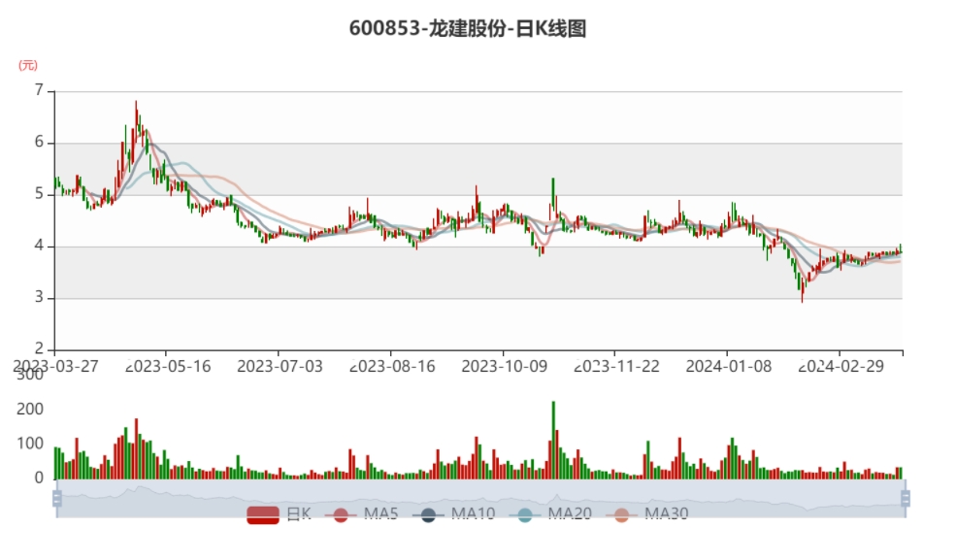
Task: Click the chart title 600853-龙建股份-日K线图
Action: coord(468,29)
